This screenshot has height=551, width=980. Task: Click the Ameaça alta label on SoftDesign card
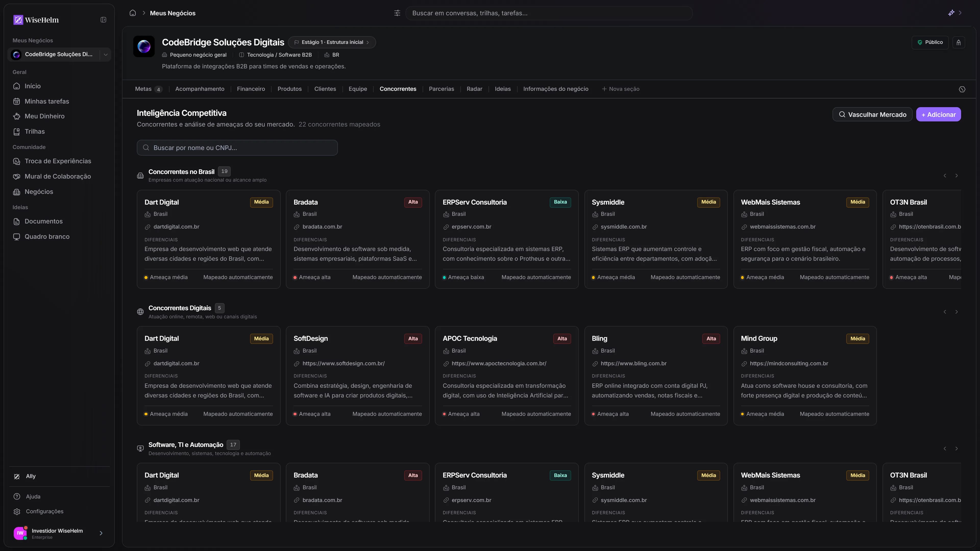tap(315, 414)
